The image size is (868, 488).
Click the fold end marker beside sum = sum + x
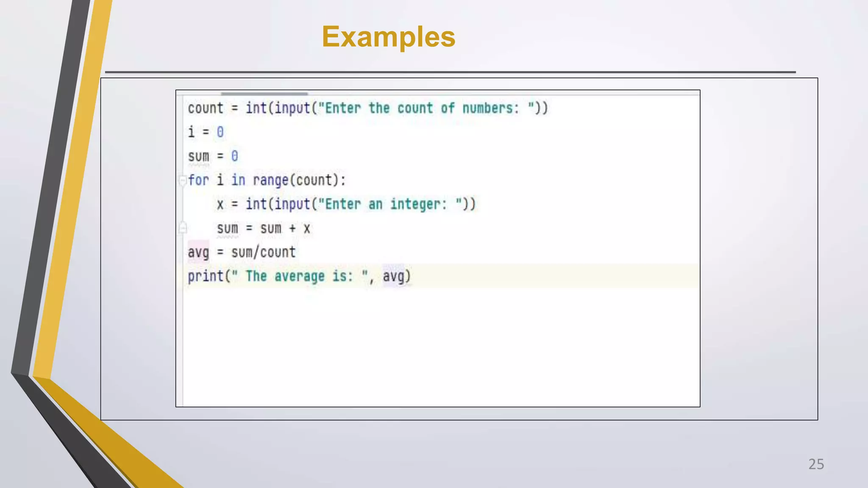pyautogui.click(x=183, y=228)
